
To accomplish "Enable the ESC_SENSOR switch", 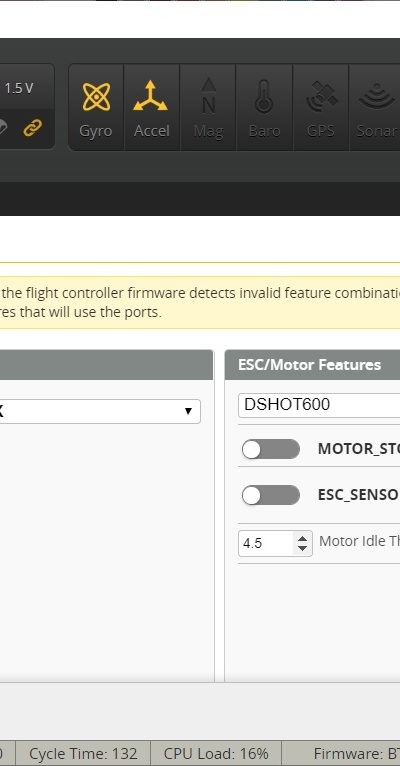I will 271,495.
